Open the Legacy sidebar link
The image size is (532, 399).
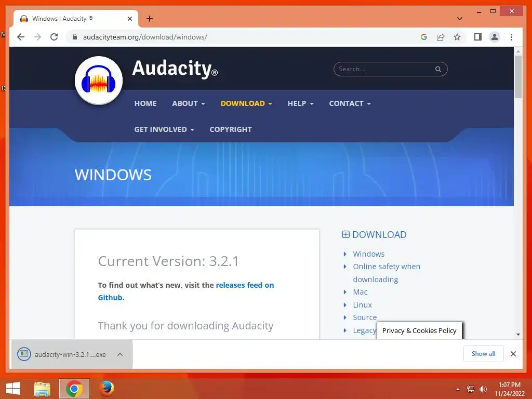364,330
